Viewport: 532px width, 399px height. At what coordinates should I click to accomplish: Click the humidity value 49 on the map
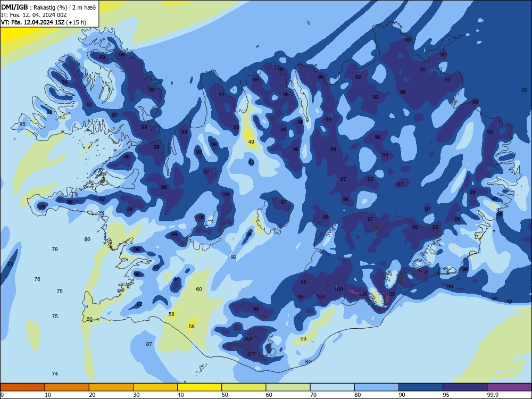251,142
